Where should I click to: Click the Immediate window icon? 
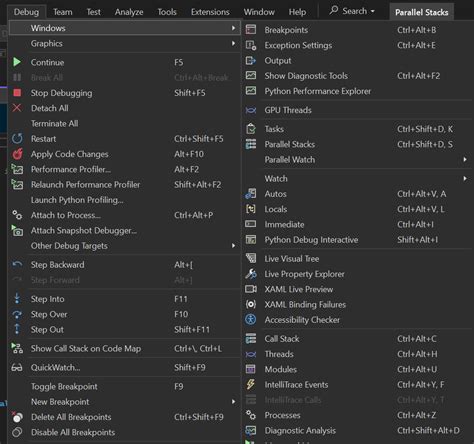251,224
